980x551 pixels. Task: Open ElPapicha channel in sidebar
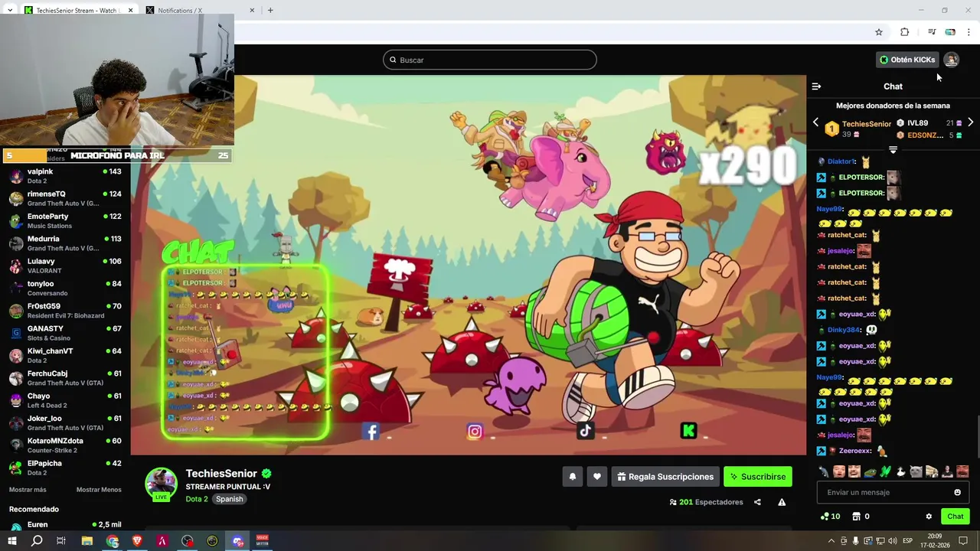pyautogui.click(x=65, y=468)
